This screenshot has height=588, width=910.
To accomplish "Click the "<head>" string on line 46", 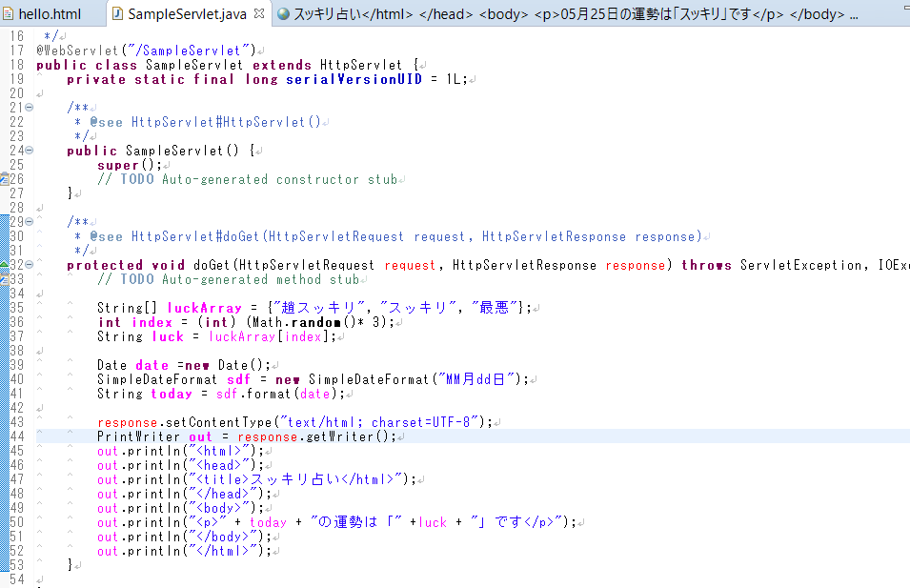I will click(221, 465).
